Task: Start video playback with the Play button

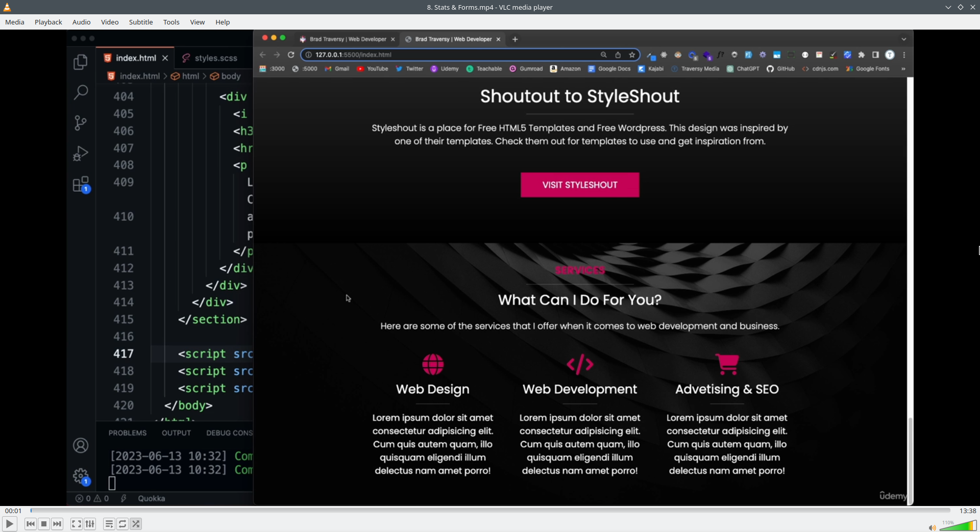Action: coord(9,524)
